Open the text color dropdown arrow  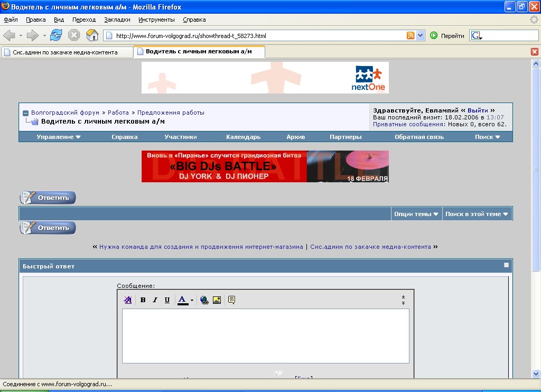[192, 300]
